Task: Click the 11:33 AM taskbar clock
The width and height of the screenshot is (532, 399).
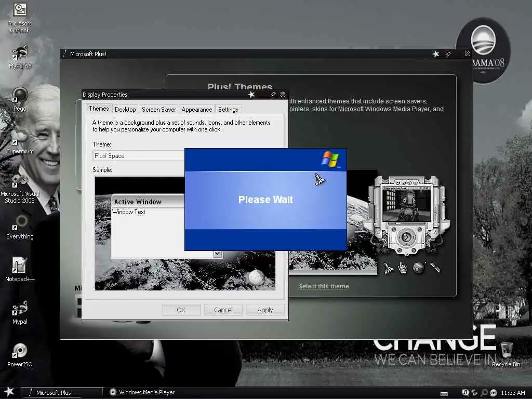Action: click(x=513, y=393)
